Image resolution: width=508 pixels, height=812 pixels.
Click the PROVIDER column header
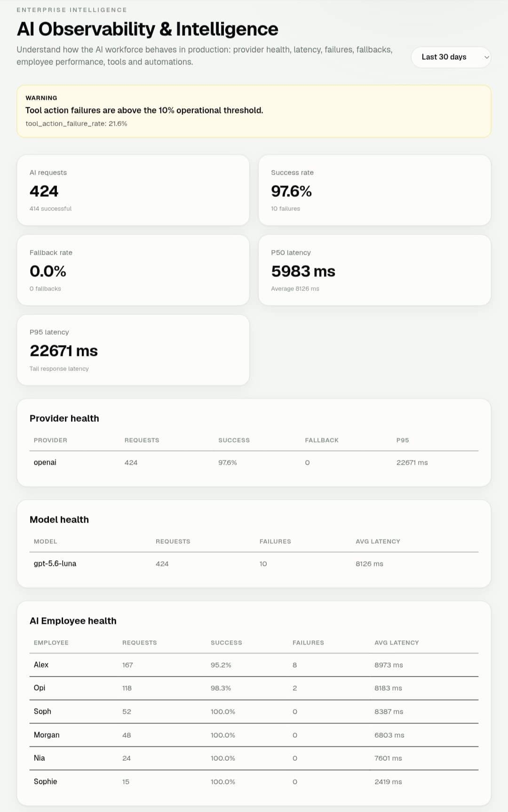tap(50, 440)
